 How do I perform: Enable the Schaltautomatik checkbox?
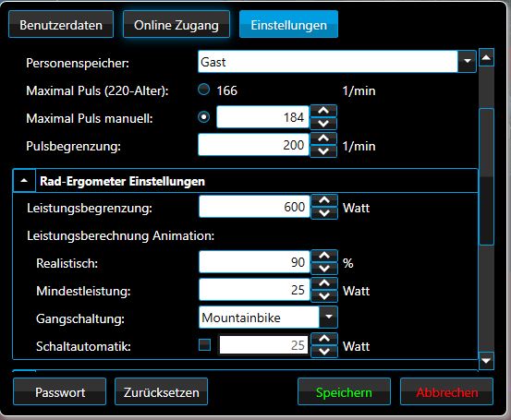204,345
